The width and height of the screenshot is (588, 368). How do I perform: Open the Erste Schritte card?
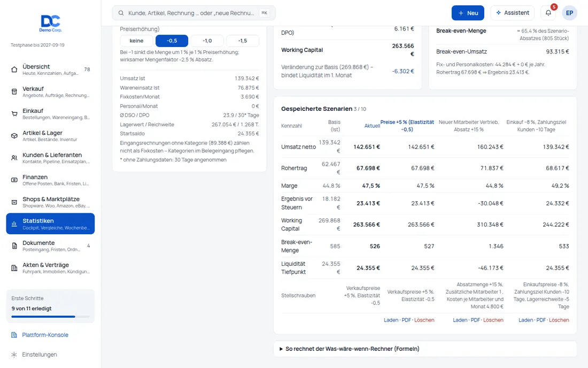point(50,306)
